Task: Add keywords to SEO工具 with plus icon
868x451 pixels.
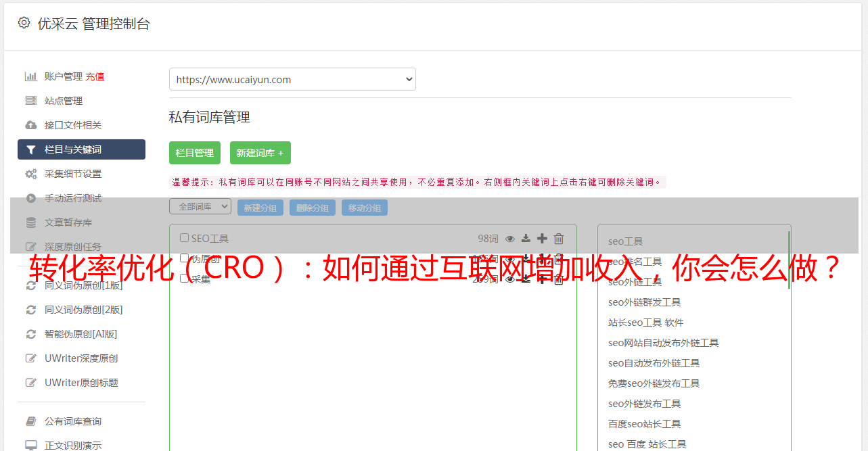Action: point(542,239)
